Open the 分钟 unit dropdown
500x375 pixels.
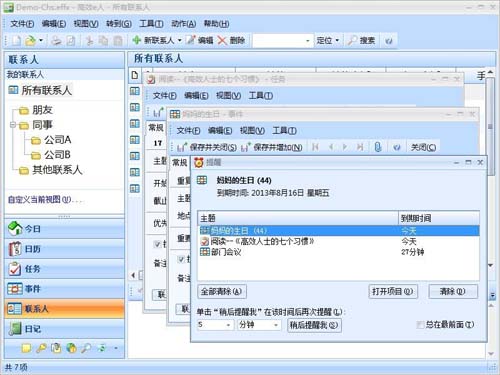tap(276, 325)
